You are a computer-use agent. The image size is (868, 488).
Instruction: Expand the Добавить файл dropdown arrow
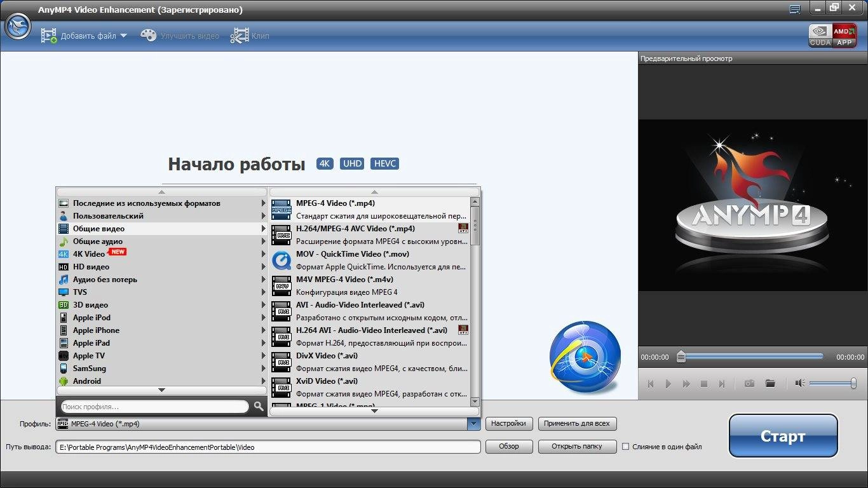[123, 36]
